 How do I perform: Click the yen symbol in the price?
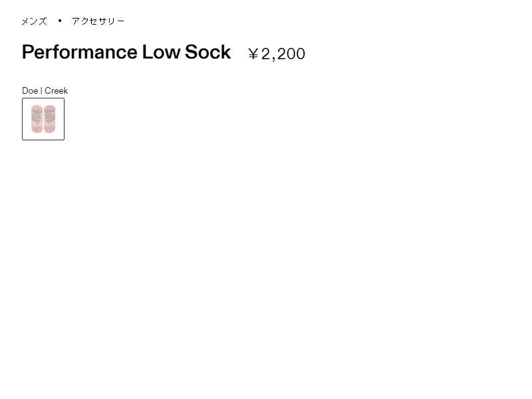(253, 54)
